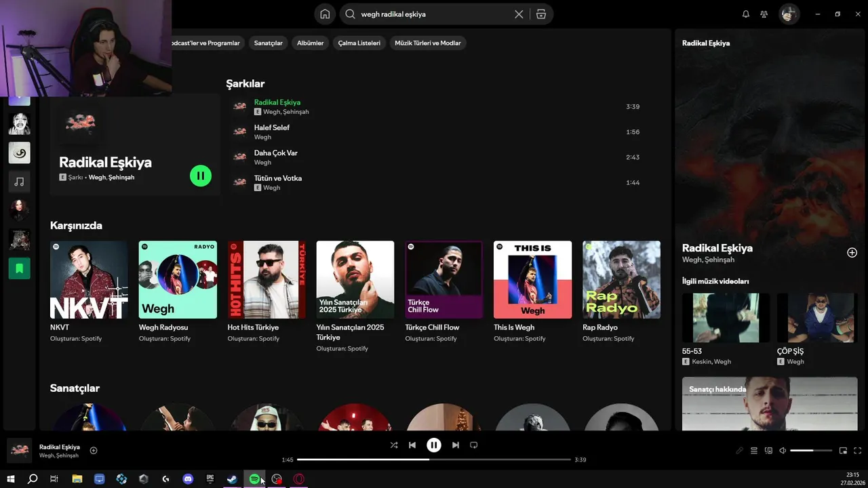Select the Radikal Eşkiya song row
Screen dimensions: 868x488
click(x=437, y=106)
